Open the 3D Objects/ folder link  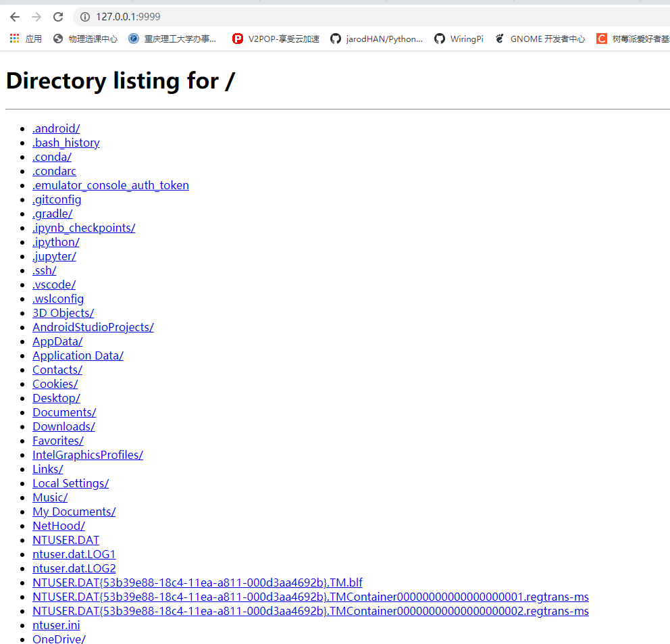tap(63, 313)
